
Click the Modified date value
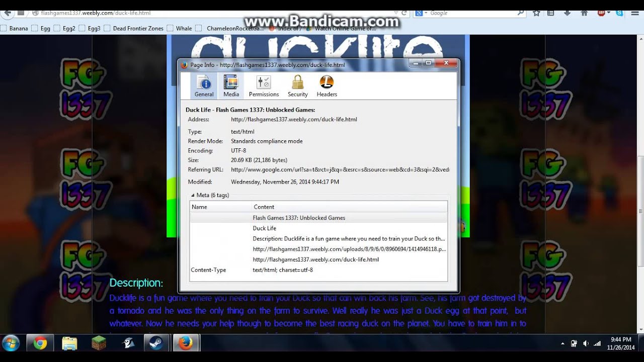(x=285, y=182)
